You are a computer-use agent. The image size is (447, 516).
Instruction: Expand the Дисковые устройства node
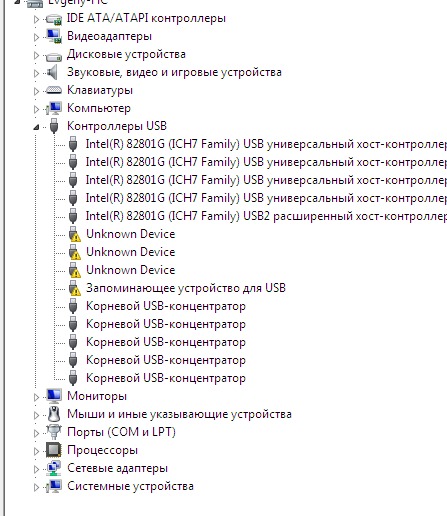pos(36,55)
